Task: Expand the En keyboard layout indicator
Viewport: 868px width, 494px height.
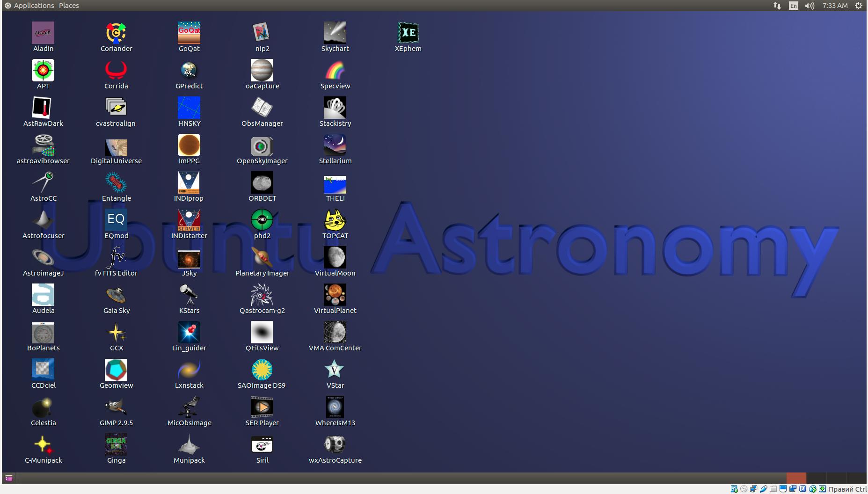Action: click(794, 6)
